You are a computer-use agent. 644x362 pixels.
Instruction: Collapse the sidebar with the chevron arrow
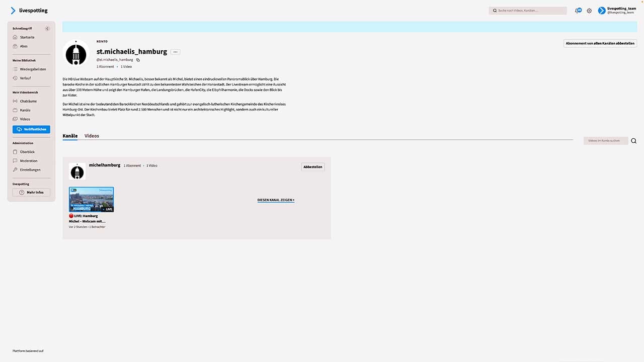[x=47, y=29]
